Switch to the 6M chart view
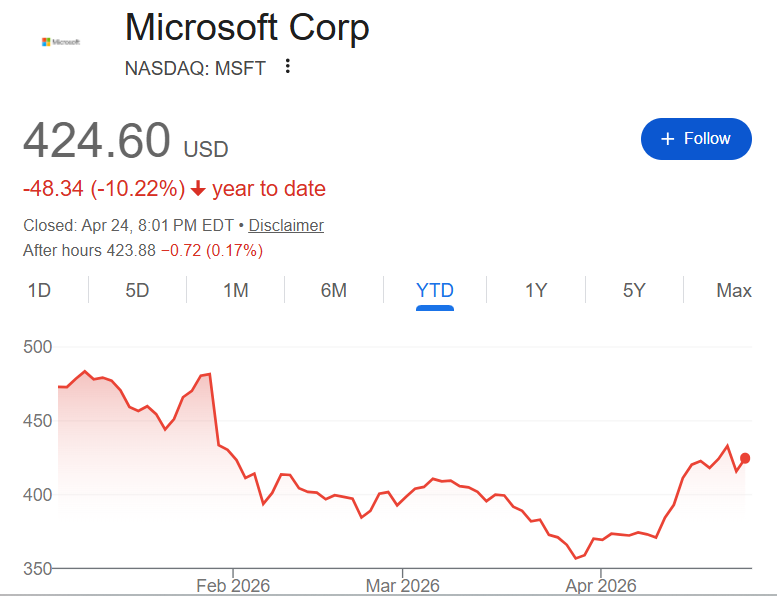777x596 pixels. click(334, 291)
